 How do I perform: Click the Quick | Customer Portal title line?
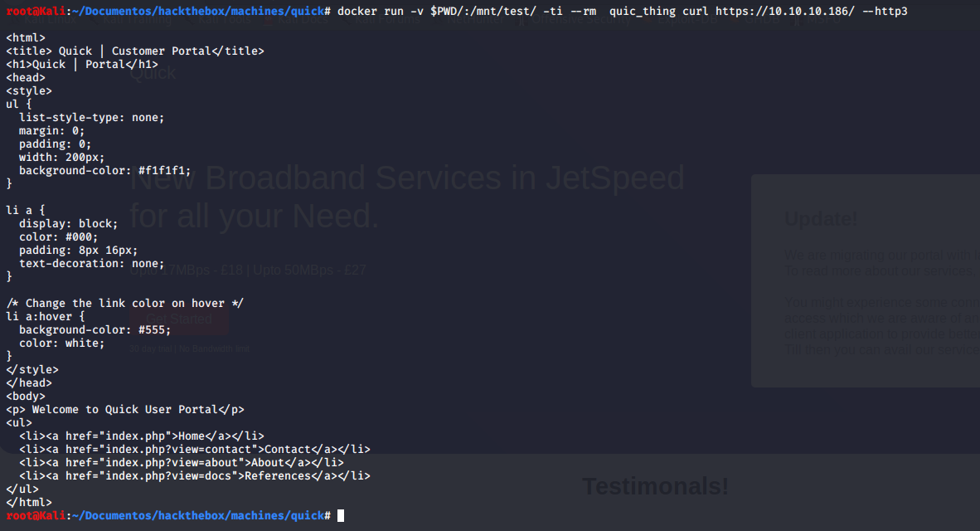135,51
